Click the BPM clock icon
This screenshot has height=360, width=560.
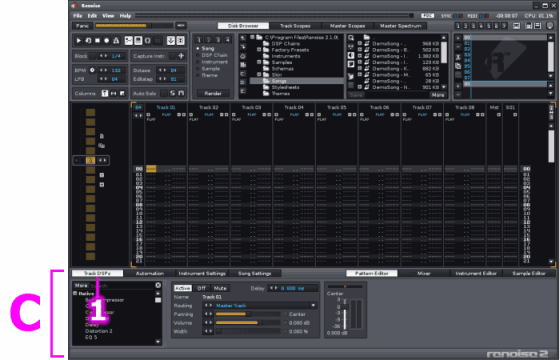(x=92, y=70)
